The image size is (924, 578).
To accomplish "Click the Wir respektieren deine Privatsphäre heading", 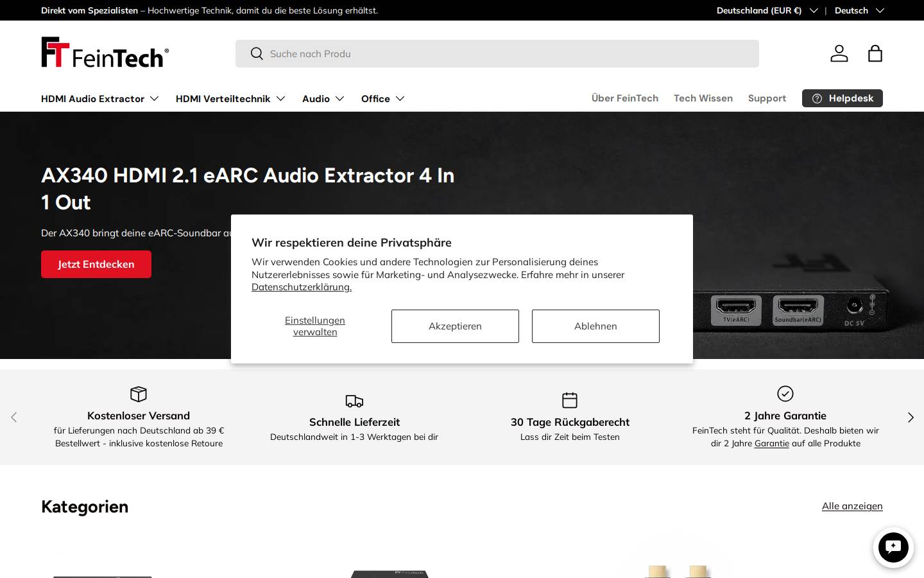I will (352, 243).
